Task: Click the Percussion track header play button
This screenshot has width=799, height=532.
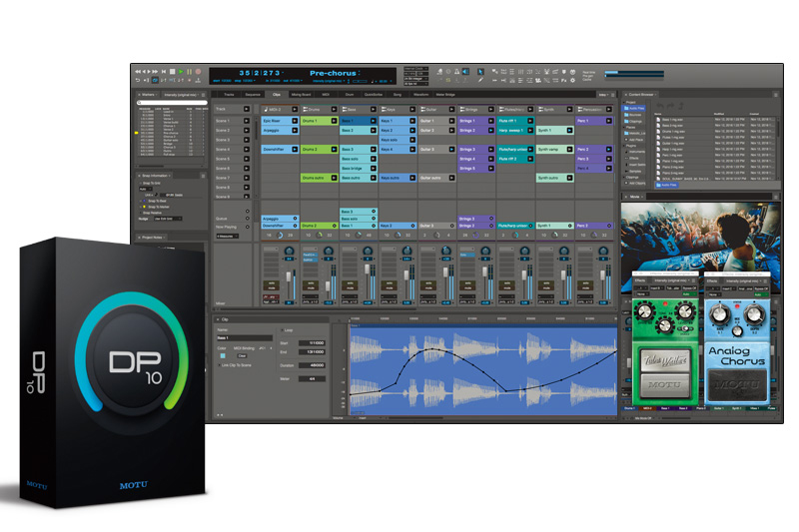Action: pos(608,109)
